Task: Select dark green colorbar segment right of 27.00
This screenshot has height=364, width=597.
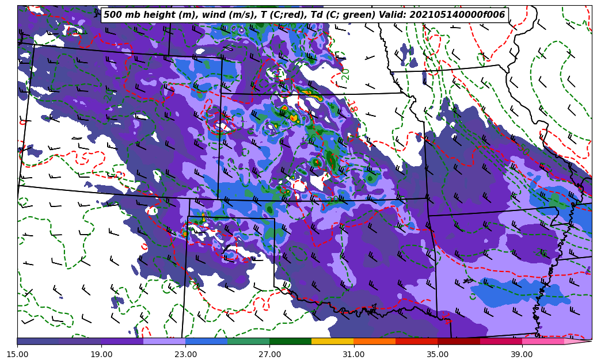Action: coord(290,342)
